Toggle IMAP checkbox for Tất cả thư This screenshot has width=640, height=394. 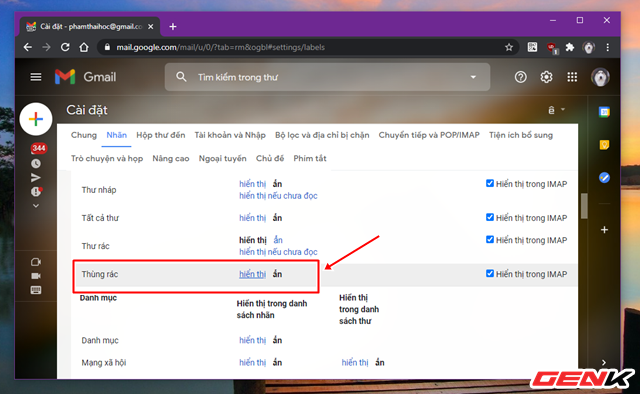click(490, 217)
